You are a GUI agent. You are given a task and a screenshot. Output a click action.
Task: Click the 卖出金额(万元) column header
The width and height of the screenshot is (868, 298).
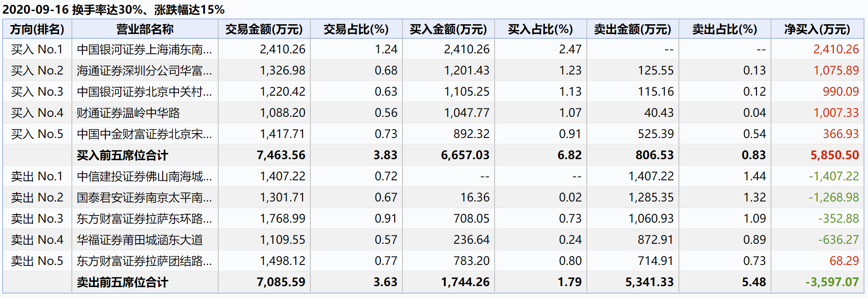633,29
